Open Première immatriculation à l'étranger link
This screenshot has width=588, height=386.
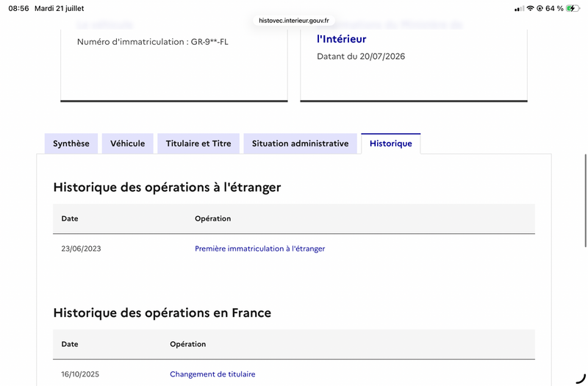[260, 249]
